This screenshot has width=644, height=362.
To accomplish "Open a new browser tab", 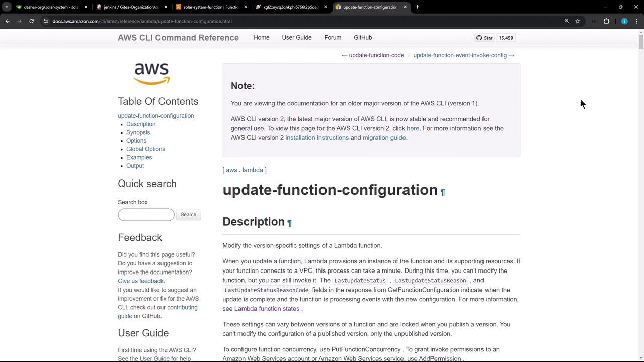I will click(x=417, y=7).
